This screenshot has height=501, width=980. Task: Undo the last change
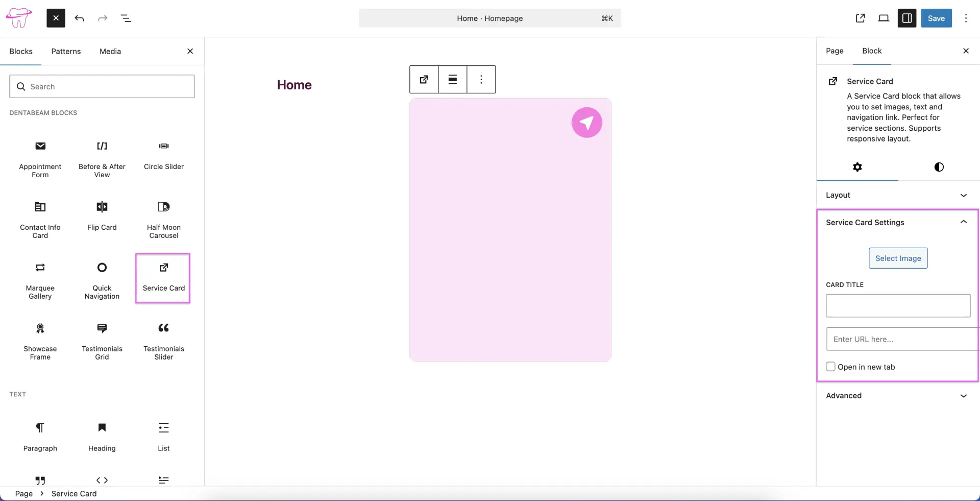pos(79,18)
